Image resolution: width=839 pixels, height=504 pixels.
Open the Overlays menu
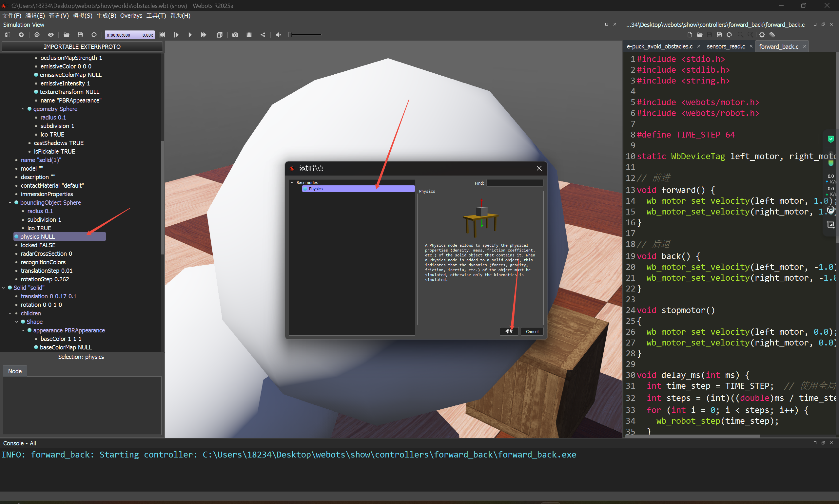[x=131, y=16]
